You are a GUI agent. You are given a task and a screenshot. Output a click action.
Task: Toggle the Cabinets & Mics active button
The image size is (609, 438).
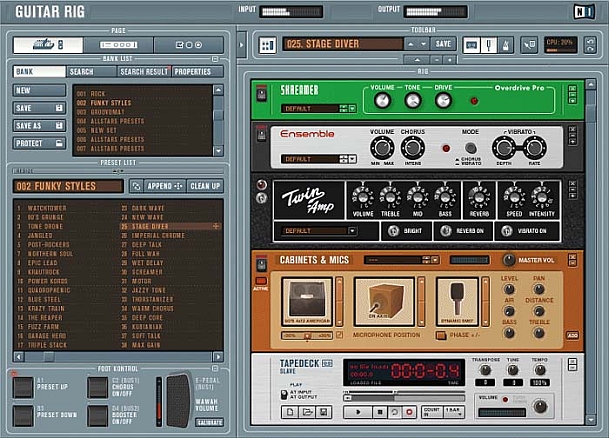(261, 281)
